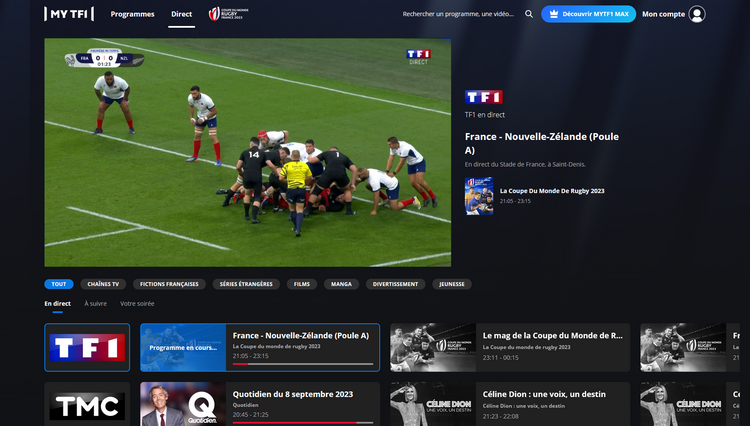Open Céline Dion 21:23 program thumbnail
Viewport: 750px width, 426px height.
(x=433, y=404)
